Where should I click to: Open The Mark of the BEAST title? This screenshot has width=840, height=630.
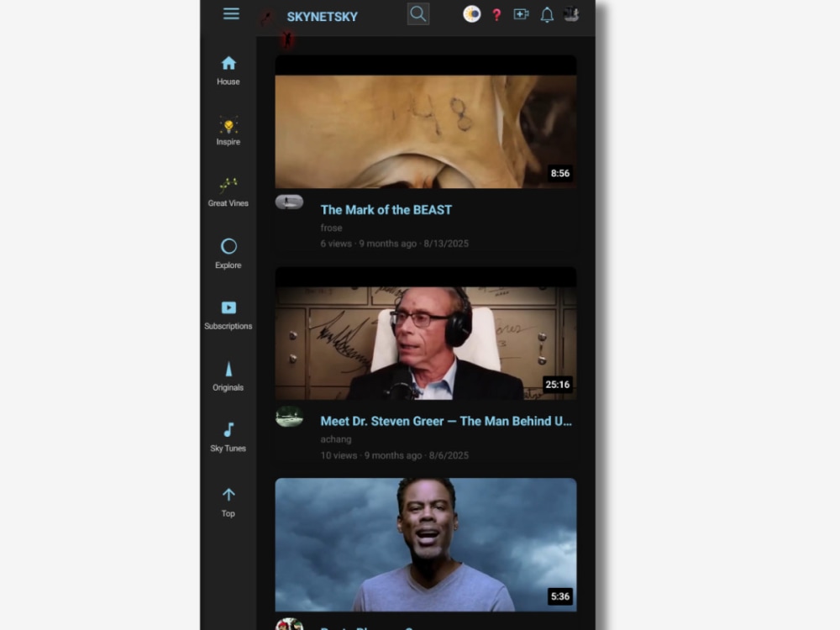click(x=386, y=210)
